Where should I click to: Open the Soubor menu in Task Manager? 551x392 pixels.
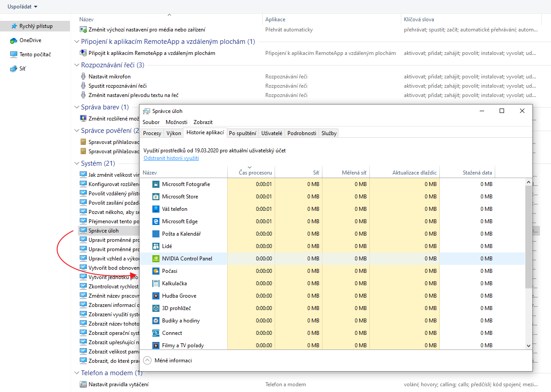(x=151, y=122)
